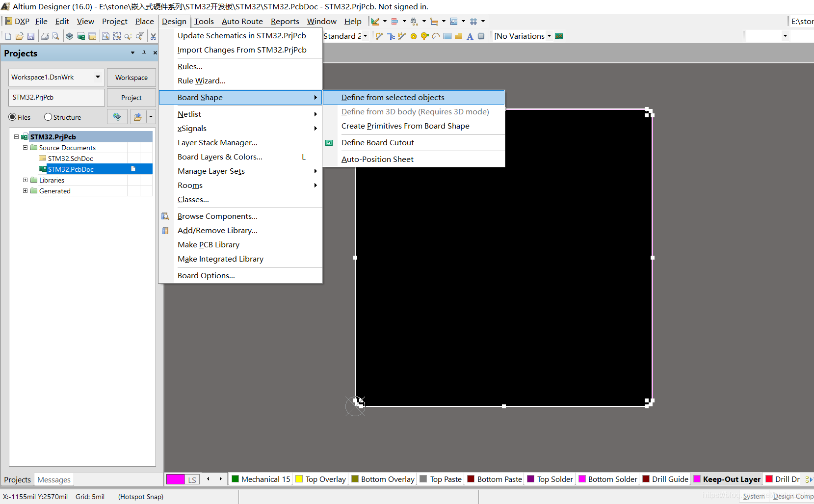
Task: Click the Cut scissors icon
Action: point(153,36)
